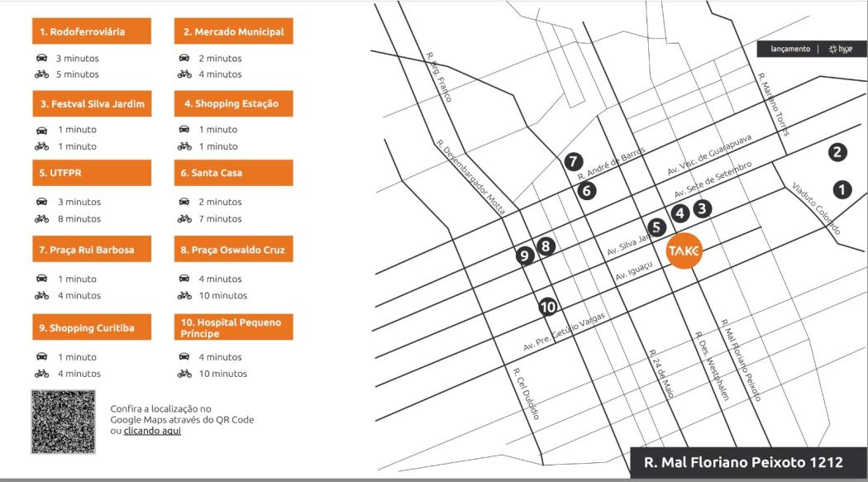
Task: Click '5 minutos' bike time under Rodoferroviária
Action: (78, 74)
